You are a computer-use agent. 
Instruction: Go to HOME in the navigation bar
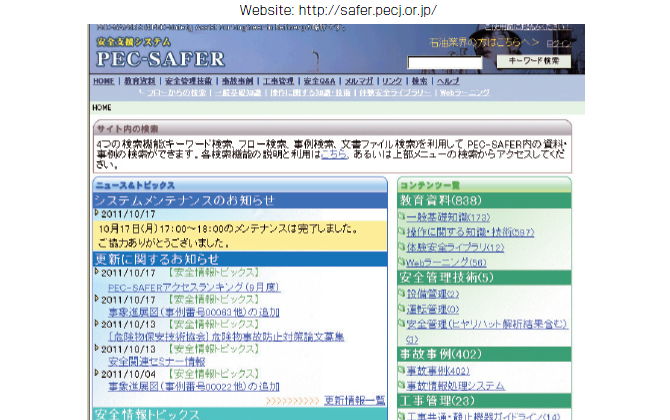pyautogui.click(x=104, y=81)
